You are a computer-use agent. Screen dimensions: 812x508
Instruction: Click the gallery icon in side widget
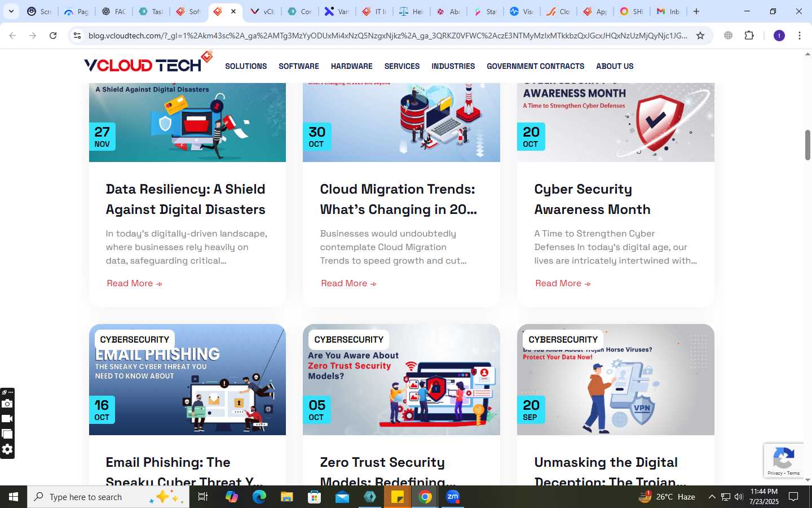point(7,434)
